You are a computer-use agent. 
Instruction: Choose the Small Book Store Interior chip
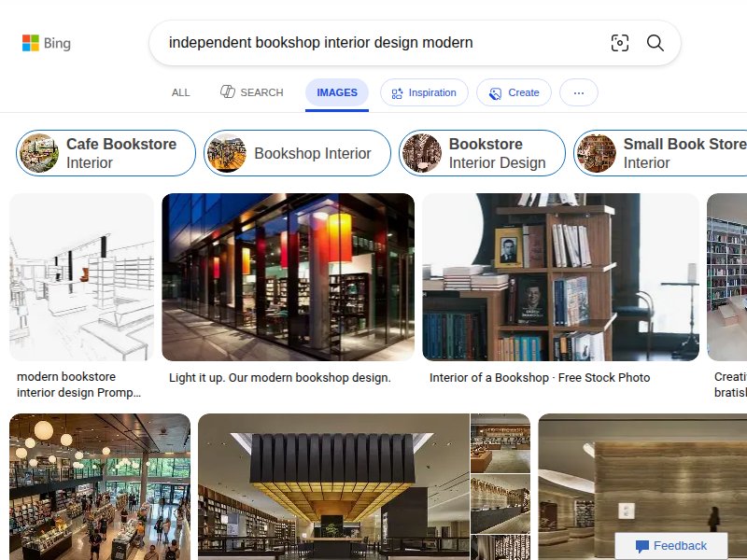coord(660,153)
